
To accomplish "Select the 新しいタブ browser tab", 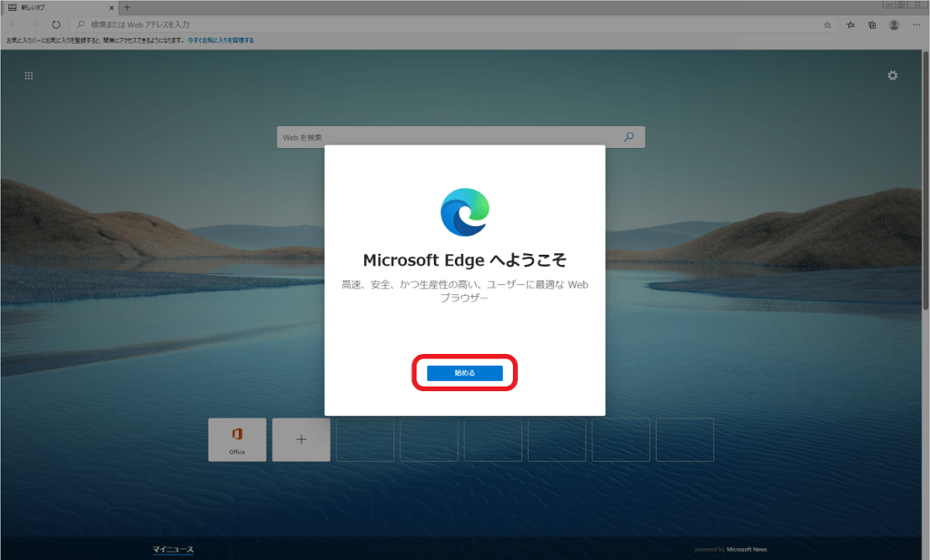I will coord(59,7).
